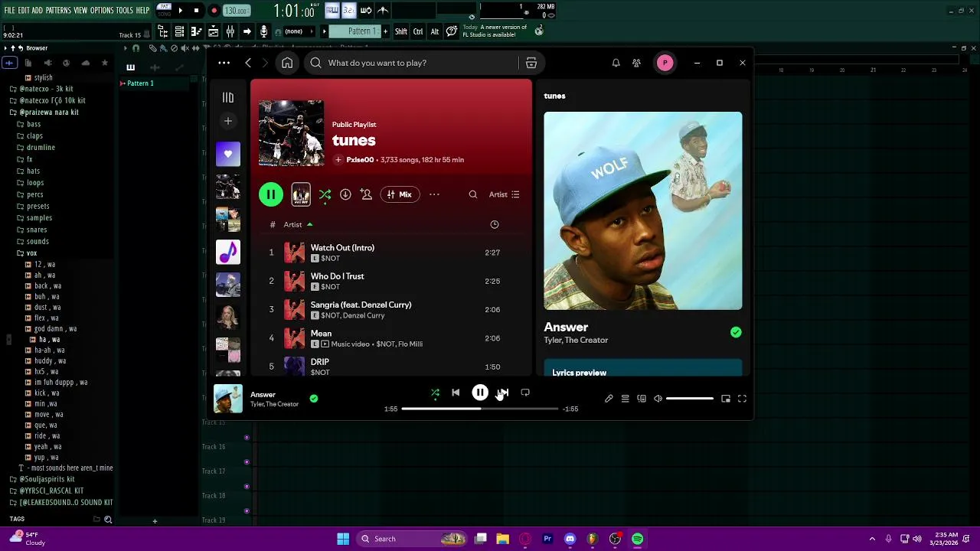Skip to next track in player bar
The image size is (980, 551).
pos(503,393)
